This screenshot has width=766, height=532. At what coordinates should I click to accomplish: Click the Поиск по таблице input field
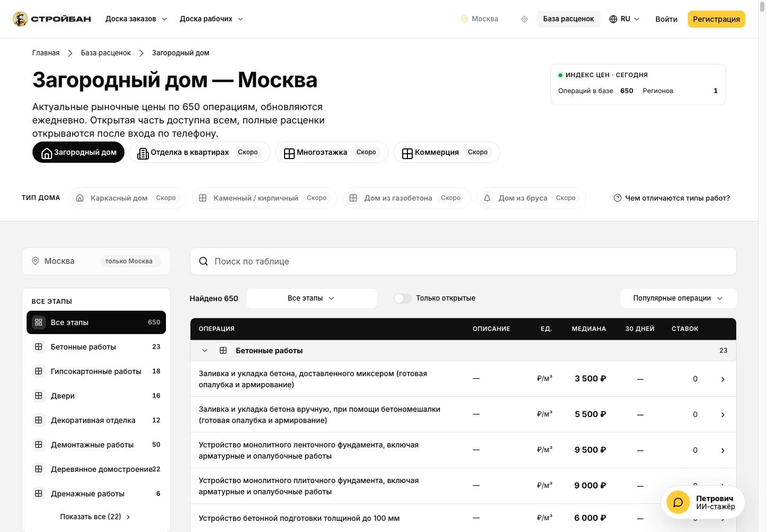(x=463, y=261)
